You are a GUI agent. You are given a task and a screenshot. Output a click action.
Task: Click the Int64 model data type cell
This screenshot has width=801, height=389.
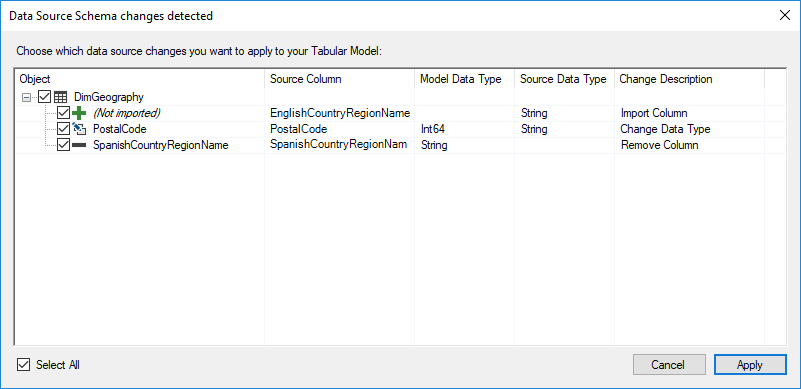click(x=433, y=129)
